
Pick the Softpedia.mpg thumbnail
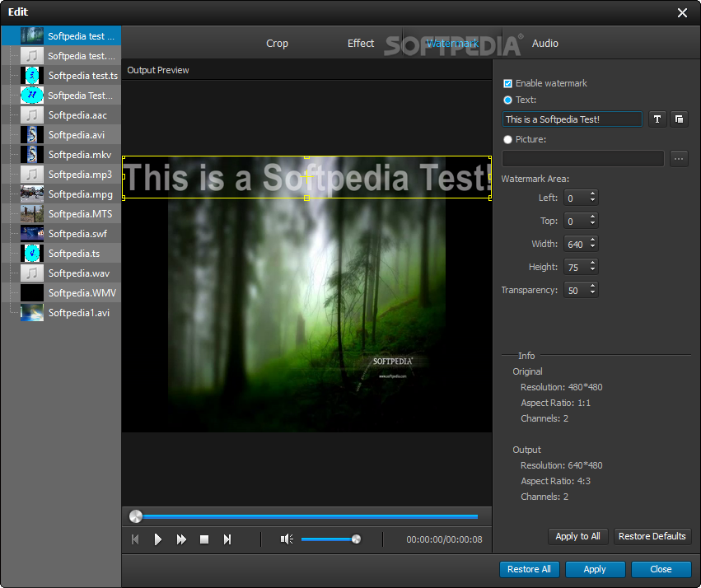(32, 194)
